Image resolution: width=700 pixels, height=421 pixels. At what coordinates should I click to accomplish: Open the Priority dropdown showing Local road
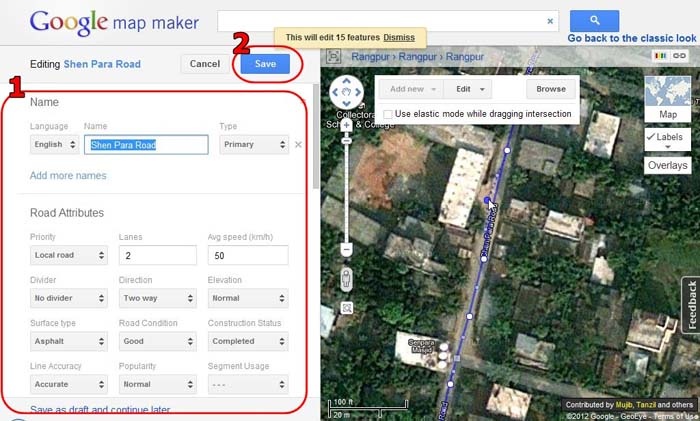click(69, 255)
